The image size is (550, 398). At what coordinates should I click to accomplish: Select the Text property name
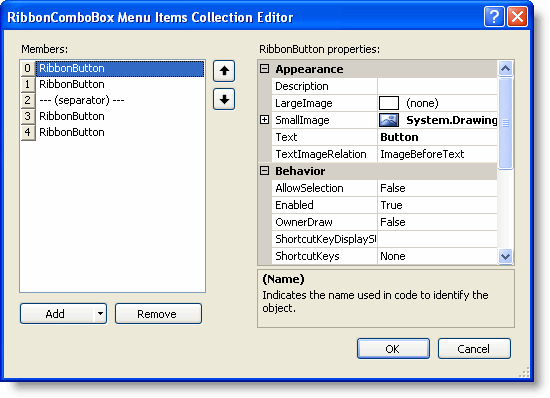tap(324, 137)
